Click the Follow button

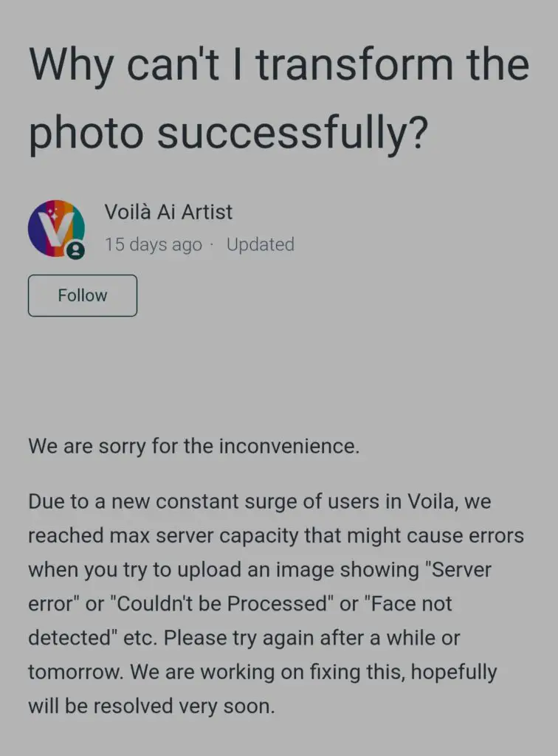pyautogui.click(x=83, y=295)
